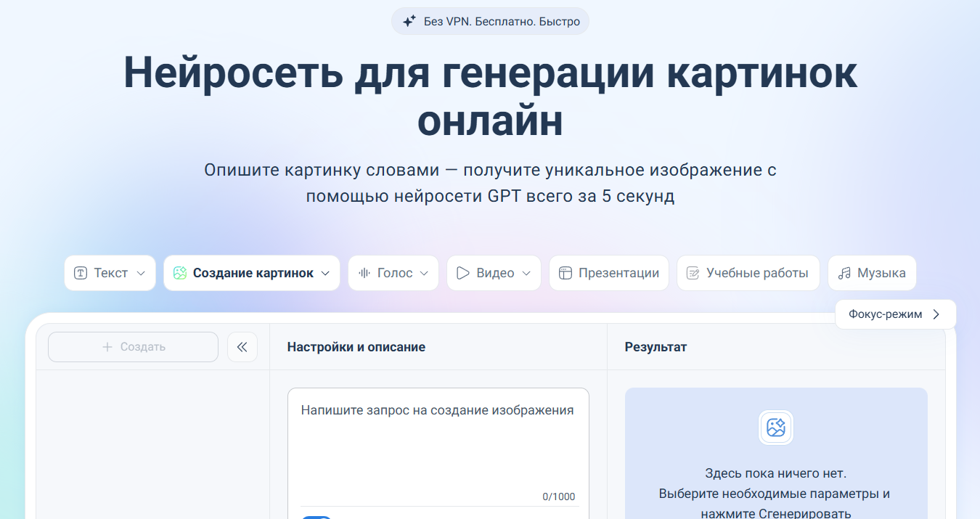The width and height of the screenshot is (980, 519).
Task: Click the image icon on Создание картинок
Action: (180, 273)
